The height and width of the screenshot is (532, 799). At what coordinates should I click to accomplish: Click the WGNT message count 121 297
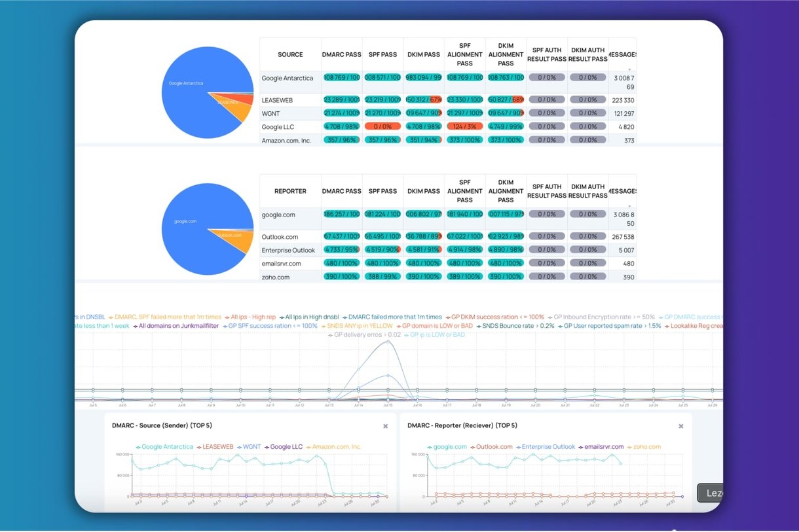coord(623,113)
